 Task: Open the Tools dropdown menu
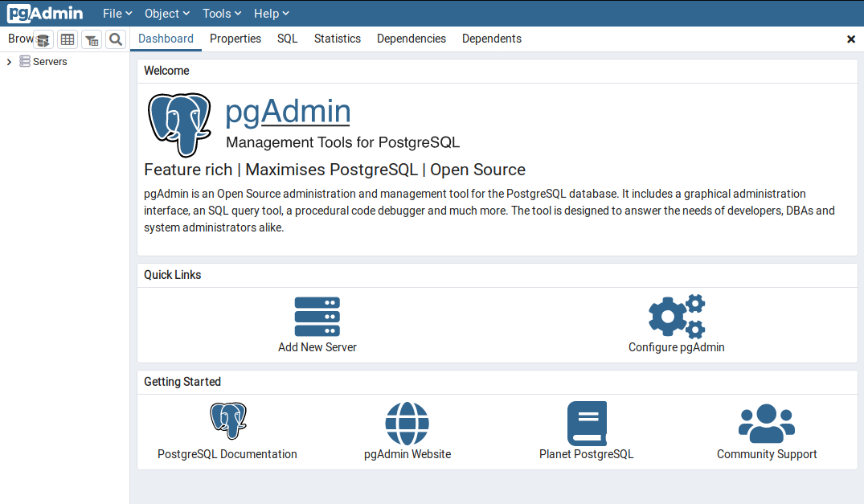223,14
